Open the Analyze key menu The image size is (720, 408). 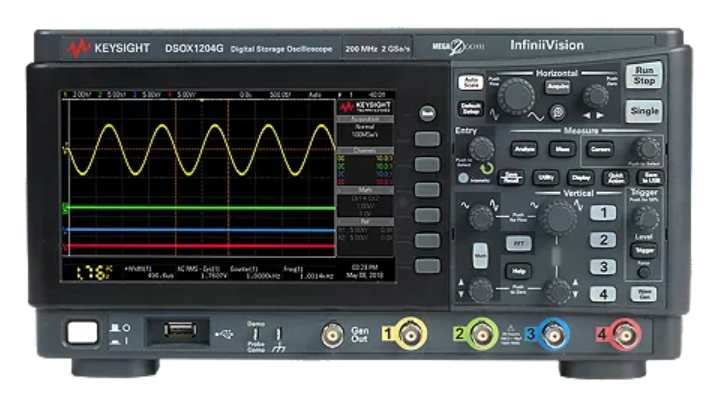pos(524,149)
